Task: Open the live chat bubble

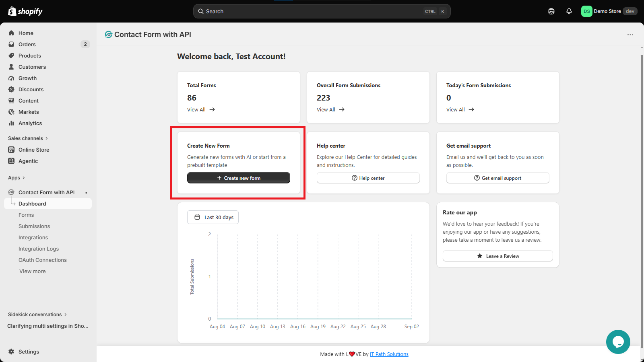Action: 618,342
